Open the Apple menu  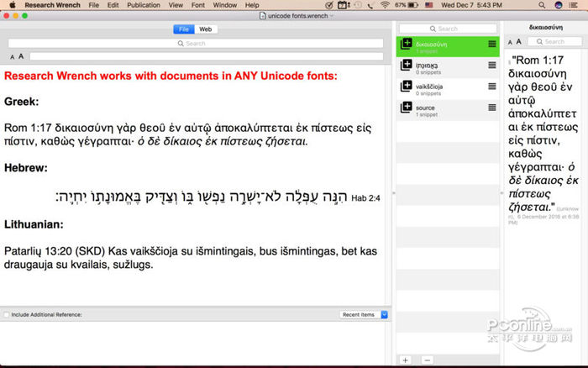[x=13, y=5]
